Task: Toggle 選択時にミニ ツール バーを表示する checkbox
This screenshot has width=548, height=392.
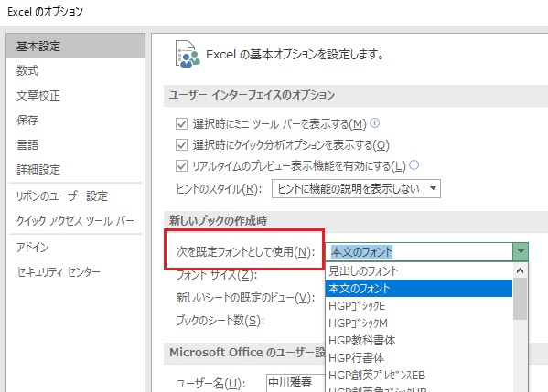Action: tap(181, 124)
